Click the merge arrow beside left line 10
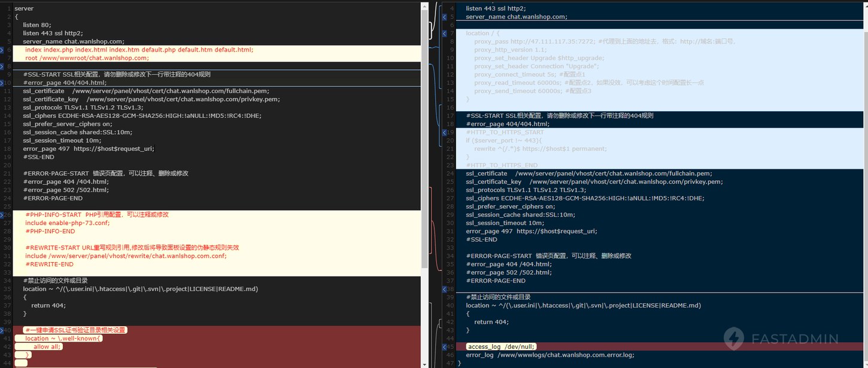 pos(2,83)
